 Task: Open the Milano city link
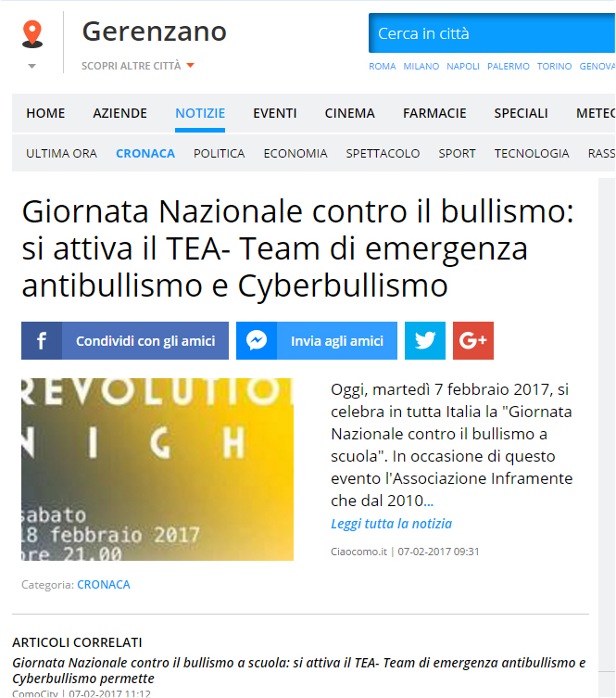click(x=421, y=67)
